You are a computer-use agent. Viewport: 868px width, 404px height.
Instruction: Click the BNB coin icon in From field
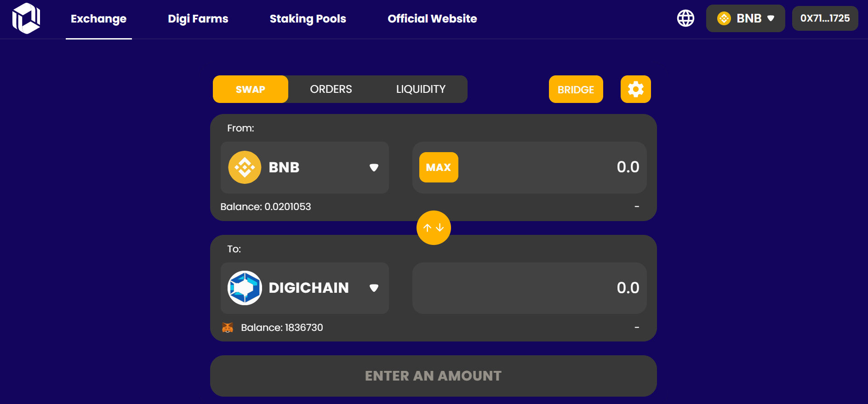pyautogui.click(x=245, y=167)
